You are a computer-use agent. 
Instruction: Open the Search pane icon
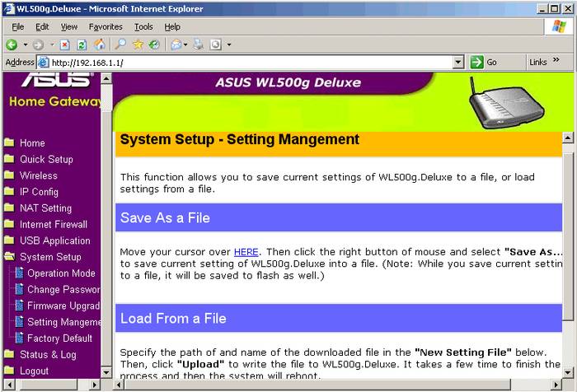coord(121,44)
